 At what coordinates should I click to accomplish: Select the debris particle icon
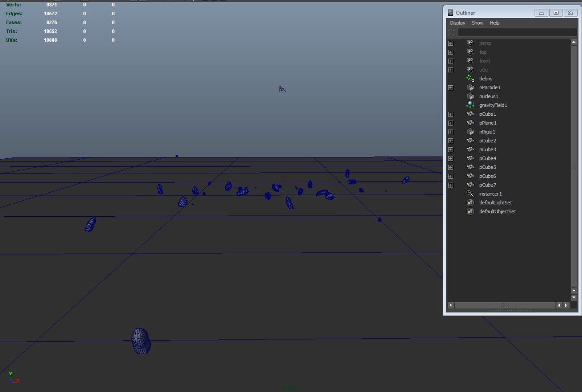[470, 78]
